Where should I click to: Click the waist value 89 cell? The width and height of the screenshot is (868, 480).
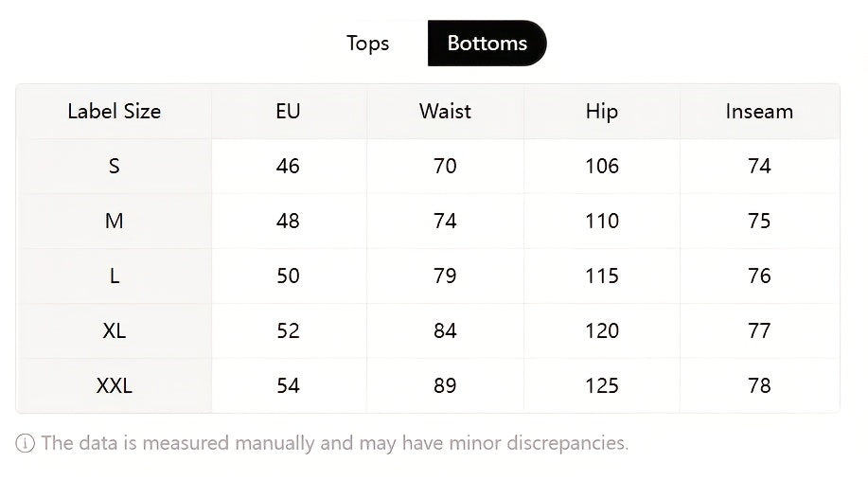[445, 386]
